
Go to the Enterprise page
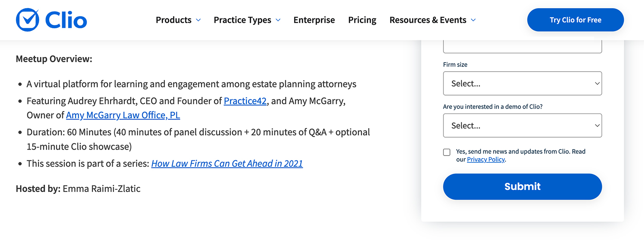click(x=314, y=20)
